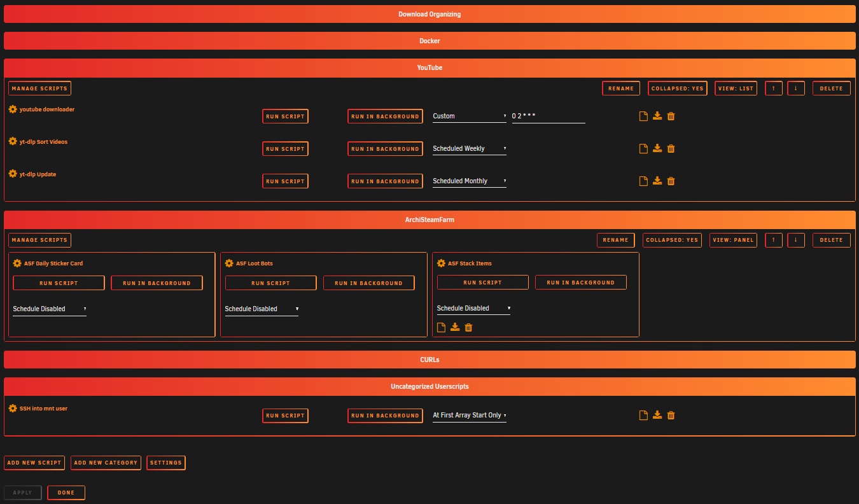Rename the ArchiSteamFarm category
The height and width of the screenshot is (504, 859).
616,240
